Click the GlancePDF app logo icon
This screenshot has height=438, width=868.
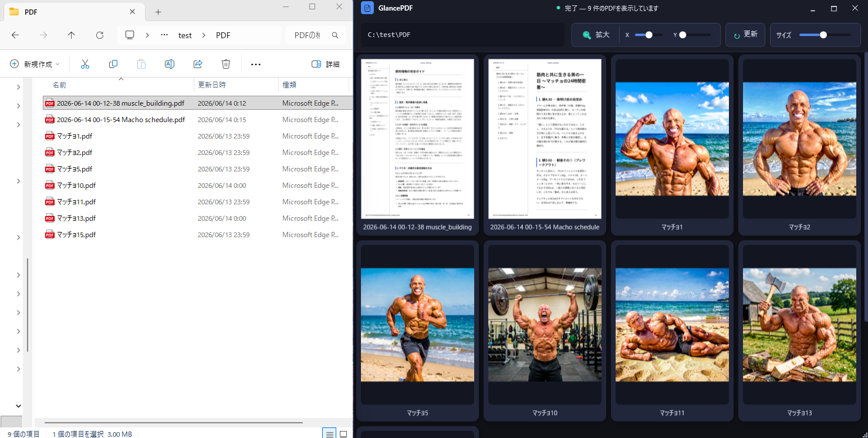(x=367, y=8)
